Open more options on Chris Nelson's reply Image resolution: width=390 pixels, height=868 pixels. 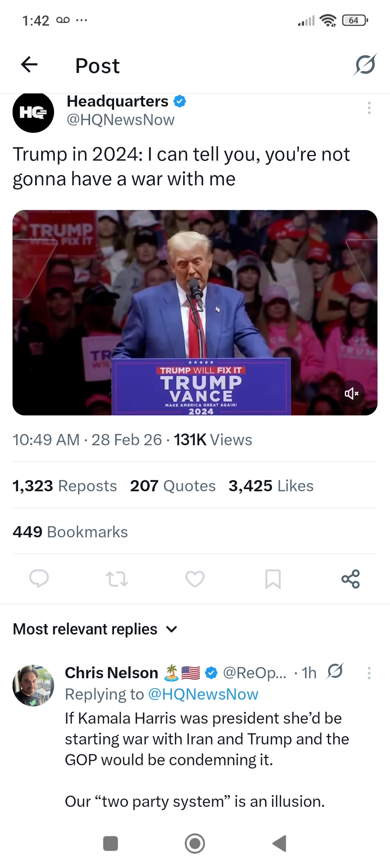369,673
